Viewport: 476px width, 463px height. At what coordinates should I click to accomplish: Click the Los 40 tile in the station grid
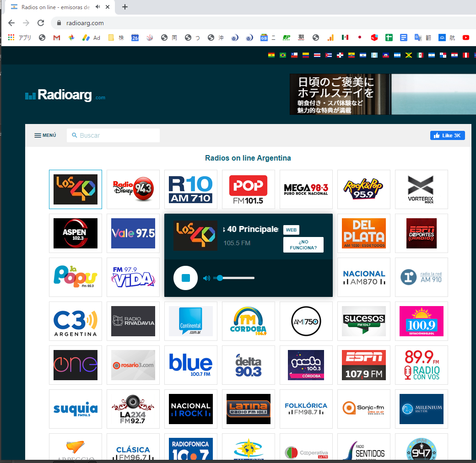(x=75, y=189)
